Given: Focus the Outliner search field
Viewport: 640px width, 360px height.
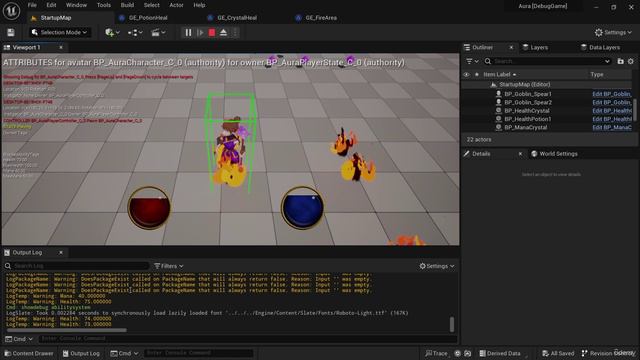Looking at the screenshot, I should [547, 61].
